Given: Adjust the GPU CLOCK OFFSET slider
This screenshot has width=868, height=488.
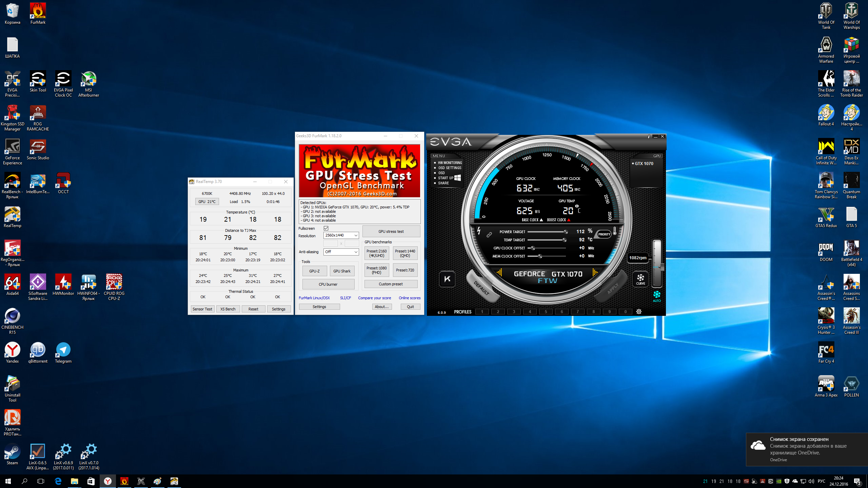Looking at the screenshot, I should tap(533, 248).
